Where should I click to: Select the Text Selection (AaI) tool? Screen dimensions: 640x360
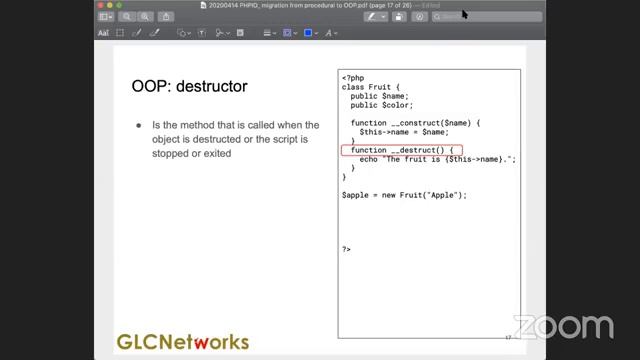point(103,33)
